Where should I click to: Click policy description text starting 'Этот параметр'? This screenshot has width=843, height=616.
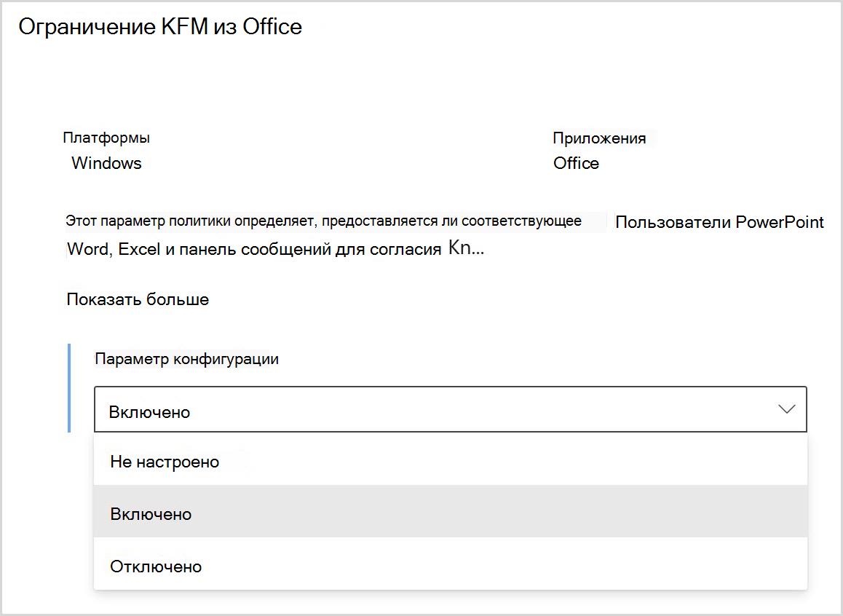pyautogui.click(x=323, y=221)
